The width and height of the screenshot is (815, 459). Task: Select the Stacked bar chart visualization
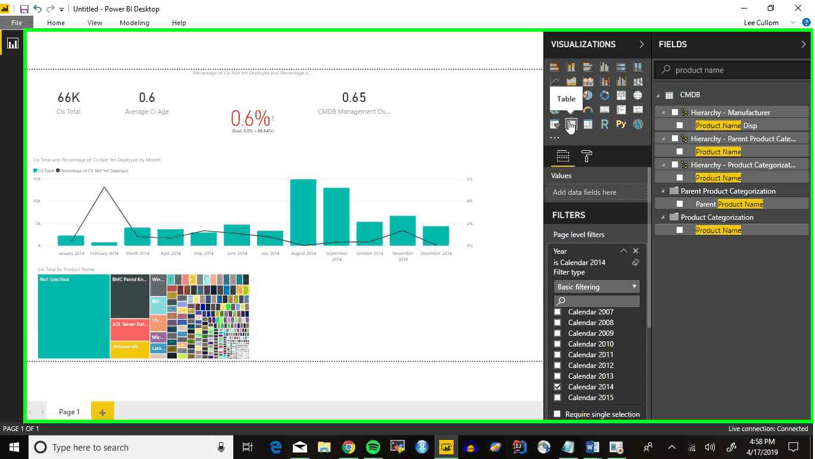tap(555, 67)
